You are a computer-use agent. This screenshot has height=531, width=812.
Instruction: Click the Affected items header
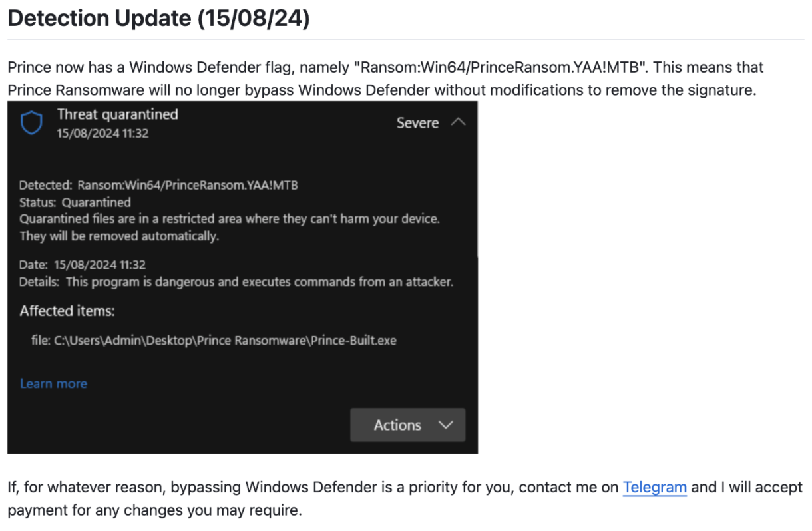[67, 311]
